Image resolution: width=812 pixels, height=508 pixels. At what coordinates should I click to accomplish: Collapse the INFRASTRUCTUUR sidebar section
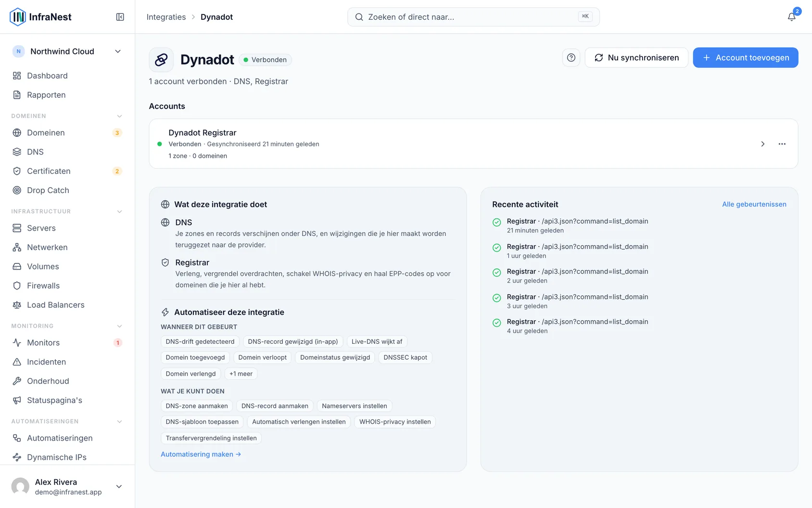click(x=119, y=211)
